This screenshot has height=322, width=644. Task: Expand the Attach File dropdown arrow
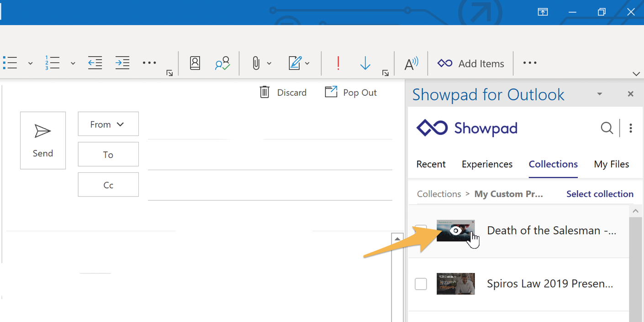(x=269, y=63)
